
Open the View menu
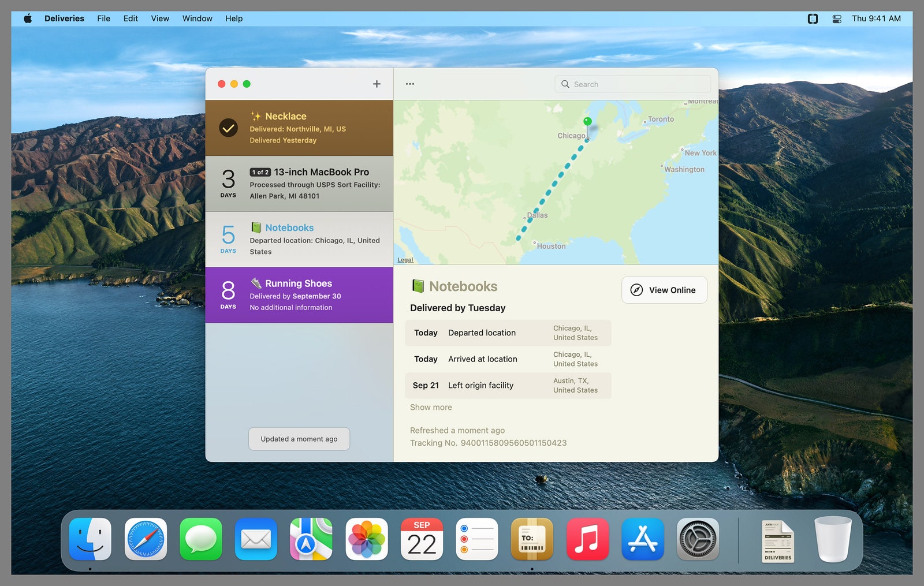pos(160,18)
